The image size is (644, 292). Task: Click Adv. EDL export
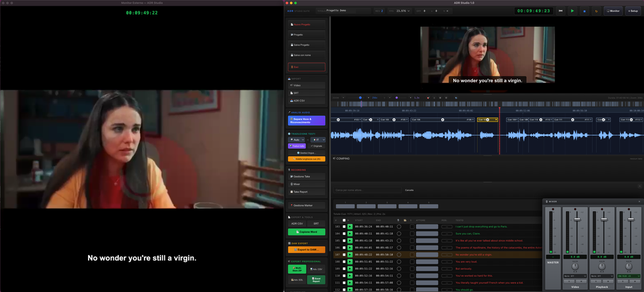click(297, 279)
